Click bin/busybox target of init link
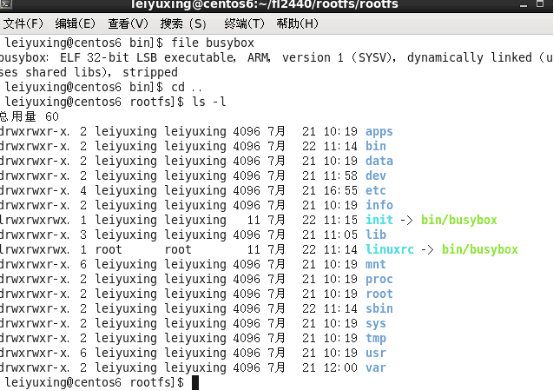This screenshot has height=391, width=554. [x=459, y=220]
